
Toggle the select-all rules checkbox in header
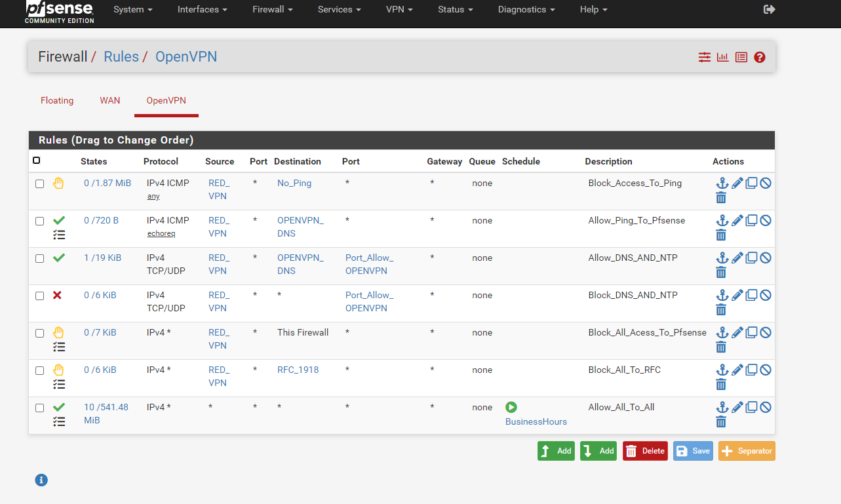click(x=36, y=161)
